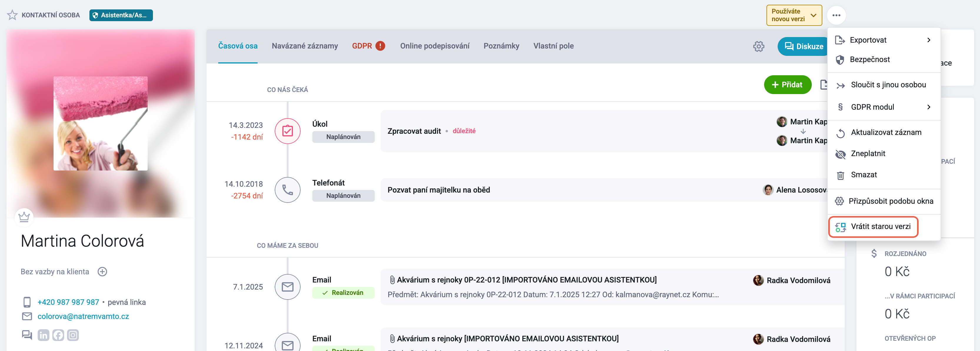Click the colorova@natremvamto.cz email link
The width and height of the screenshot is (980, 351).
coord(83,316)
